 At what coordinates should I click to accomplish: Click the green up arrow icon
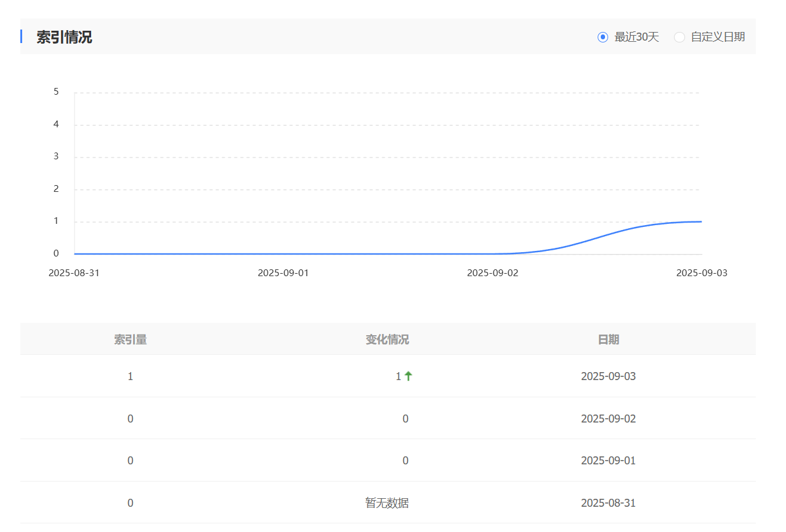click(408, 376)
